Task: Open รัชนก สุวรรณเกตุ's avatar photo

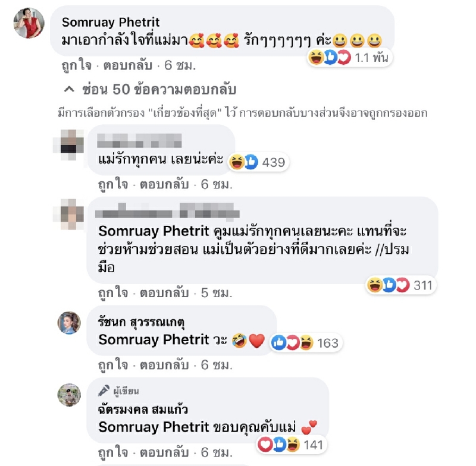Action: [x=69, y=323]
